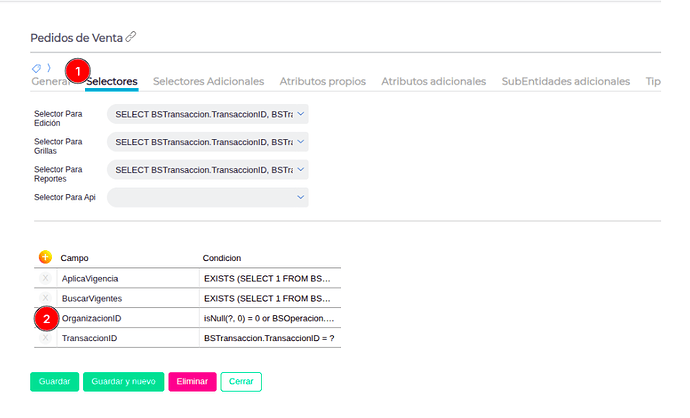
Task: Remove the BuscarVigentes condition row
Action: (x=45, y=298)
